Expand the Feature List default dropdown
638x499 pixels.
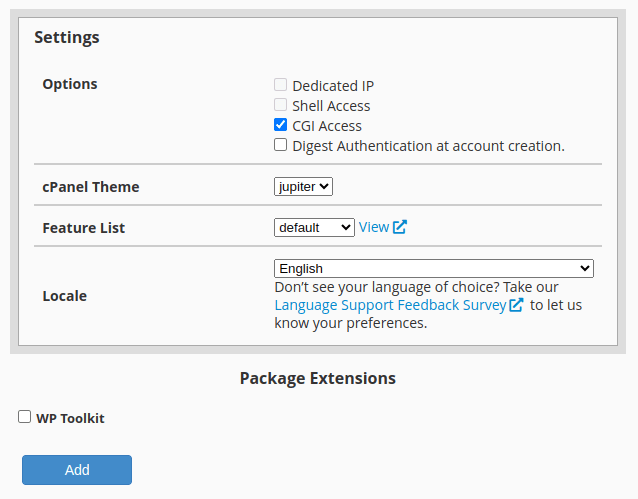tap(314, 227)
